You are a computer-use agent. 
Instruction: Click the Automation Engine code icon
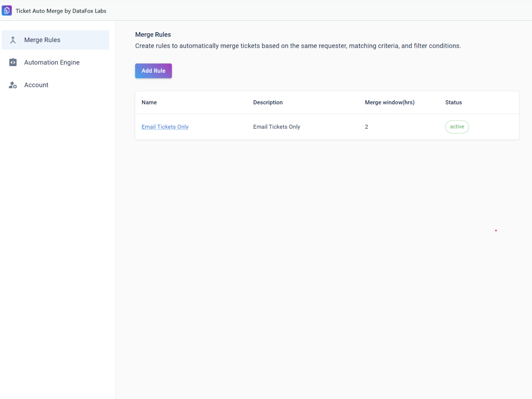pyautogui.click(x=13, y=62)
